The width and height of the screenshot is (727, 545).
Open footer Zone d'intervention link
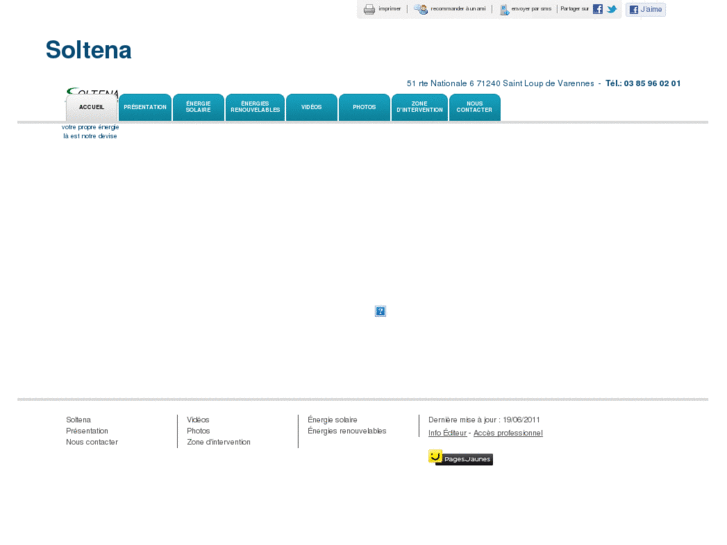(x=218, y=442)
